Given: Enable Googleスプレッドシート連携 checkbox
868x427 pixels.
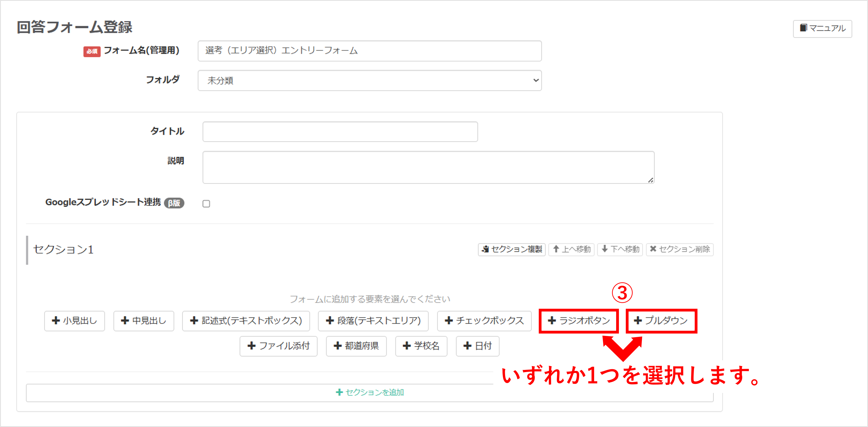Looking at the screenshot, I should coord(206,204).
